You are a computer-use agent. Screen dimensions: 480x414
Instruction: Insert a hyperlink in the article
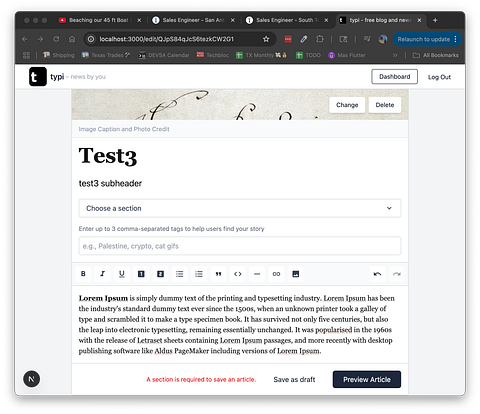point(276,274)
